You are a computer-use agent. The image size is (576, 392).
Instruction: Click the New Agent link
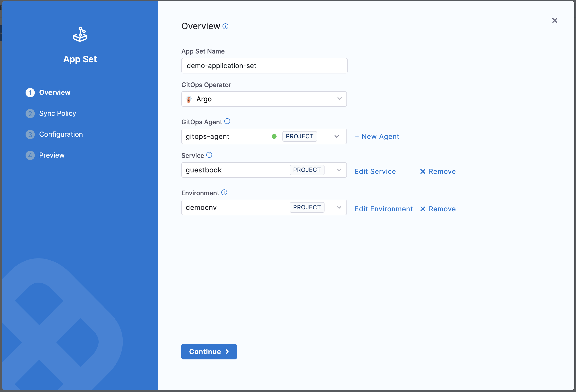pyautogui.click(x=377, y=136)
